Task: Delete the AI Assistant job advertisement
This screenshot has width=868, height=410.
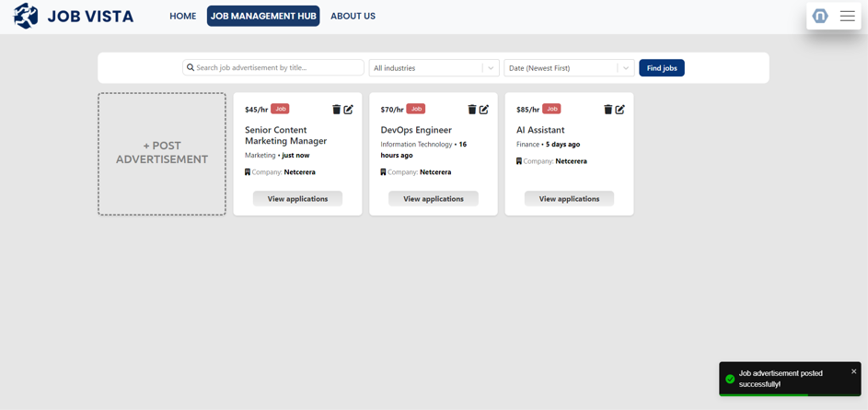Action: coord(608,110)
